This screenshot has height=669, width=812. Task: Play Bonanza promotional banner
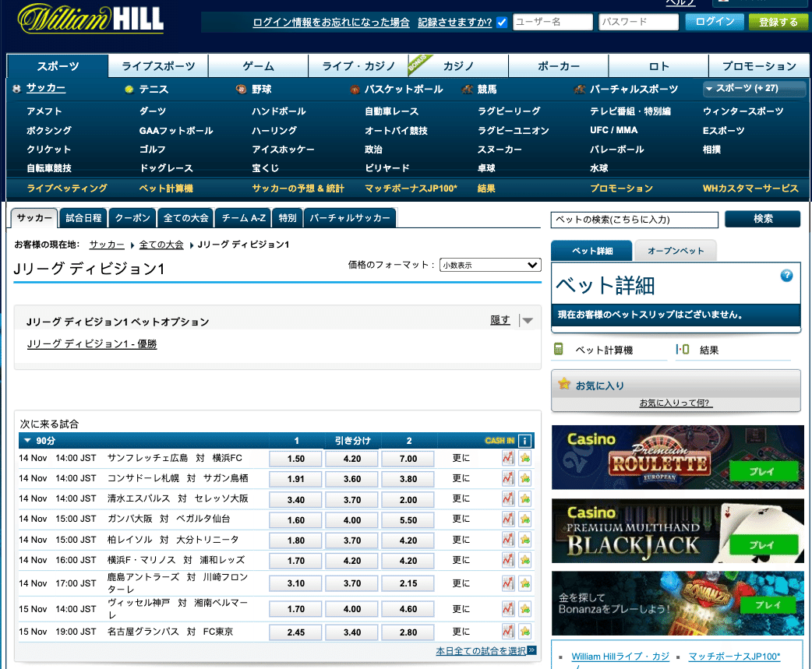pos(768,605)
